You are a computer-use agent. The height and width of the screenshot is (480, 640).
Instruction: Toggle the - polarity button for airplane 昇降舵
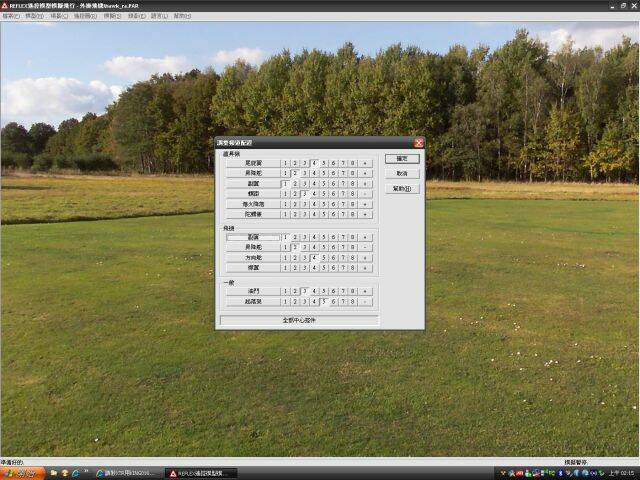[x=365, y=247]
